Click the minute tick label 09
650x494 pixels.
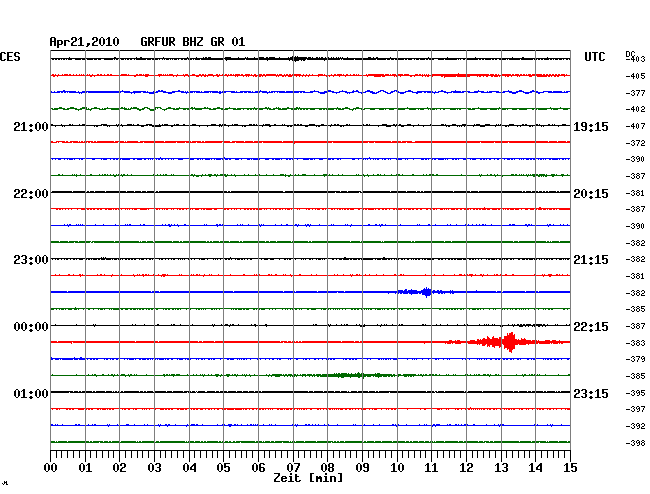[362, 467]
